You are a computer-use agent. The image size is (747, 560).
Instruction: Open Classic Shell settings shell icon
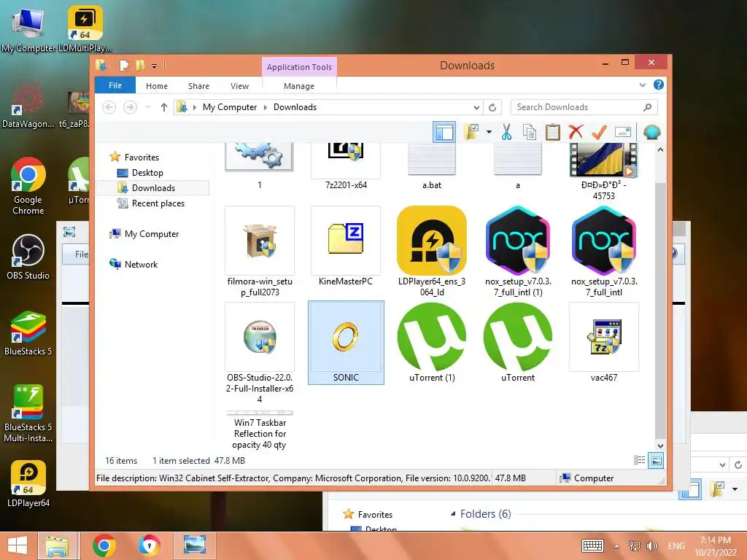point(651,132)
